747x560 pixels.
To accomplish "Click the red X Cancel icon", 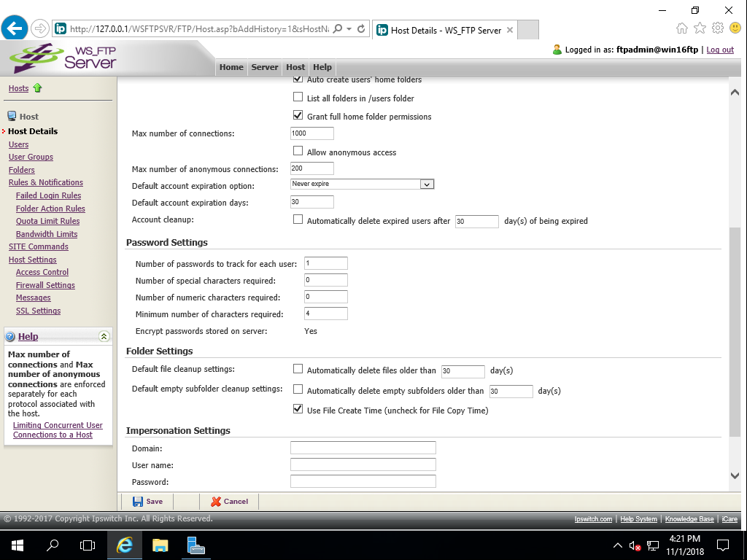I will click(x=215, y=501).
